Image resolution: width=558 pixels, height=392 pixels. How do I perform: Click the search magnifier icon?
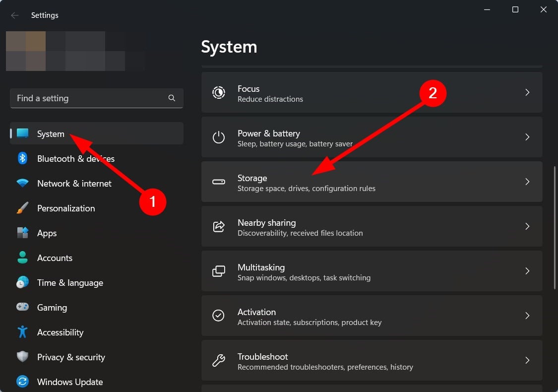172,98
